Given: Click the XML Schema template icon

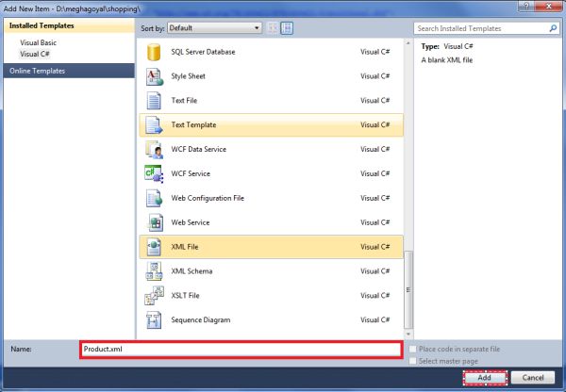Looking at the screenshot, I should point(154,271).
